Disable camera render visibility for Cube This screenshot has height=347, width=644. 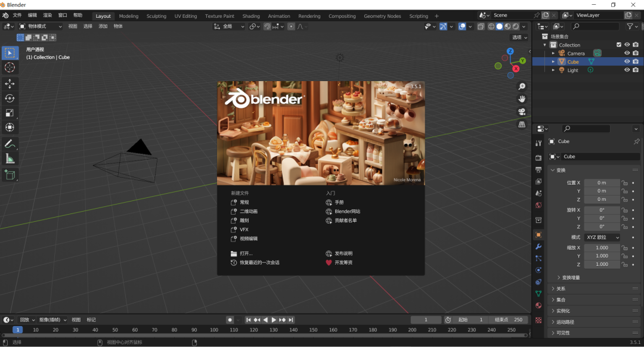pos(636,61)
